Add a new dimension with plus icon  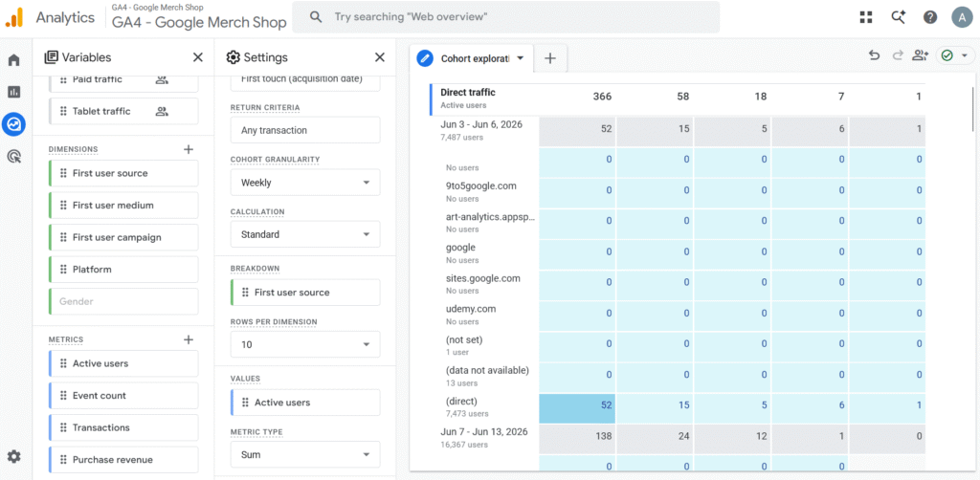189,149
